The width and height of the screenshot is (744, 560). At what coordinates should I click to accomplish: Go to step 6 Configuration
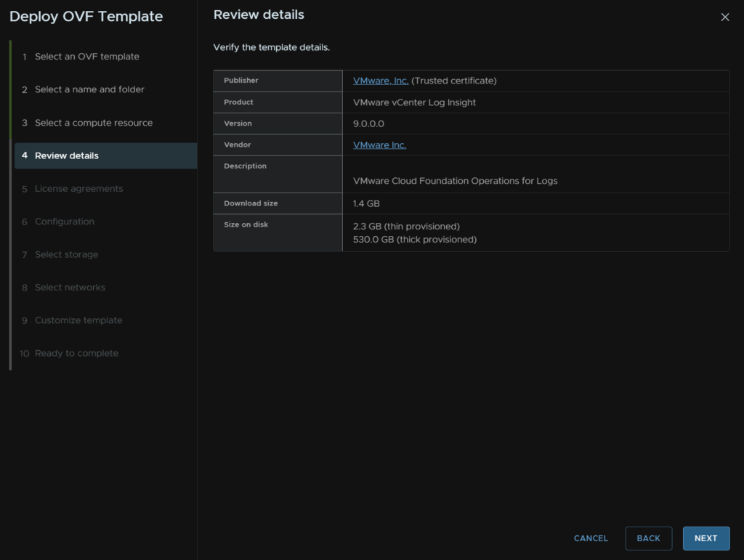tap(65, 222)
